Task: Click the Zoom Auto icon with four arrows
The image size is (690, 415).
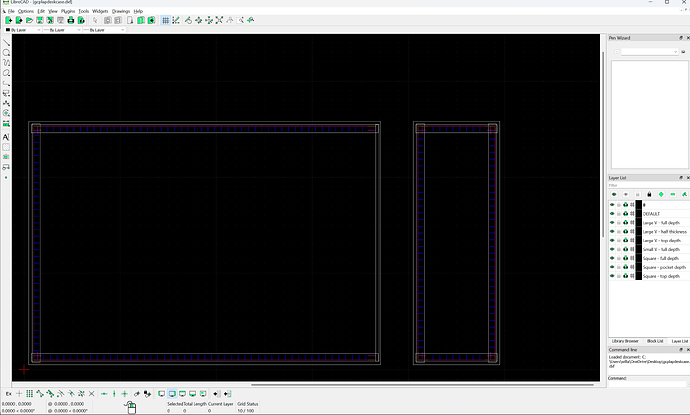Action: click(219, 20)
